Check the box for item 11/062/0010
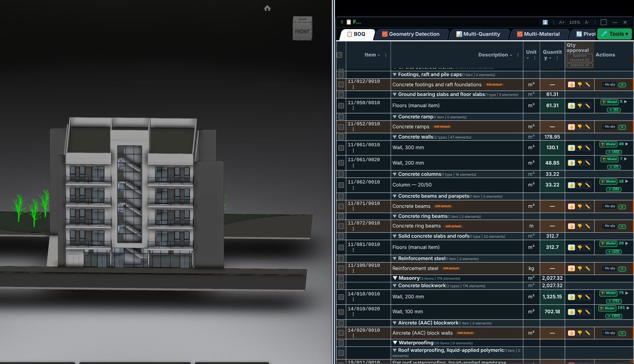Image resolution: width=634 pixels, height=364 pixels. click(341, 185)
